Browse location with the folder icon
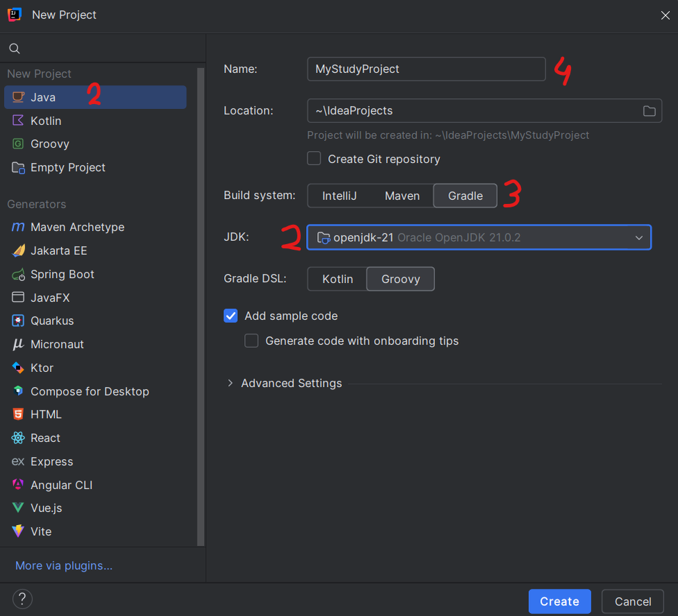Screen dimensions: 678x616 [649, 111]
